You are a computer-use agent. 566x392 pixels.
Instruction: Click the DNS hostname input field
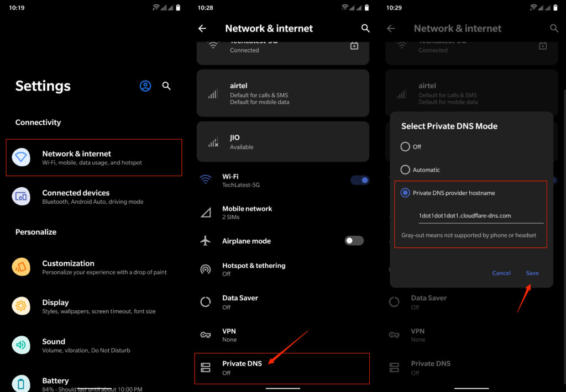(481, 216)
